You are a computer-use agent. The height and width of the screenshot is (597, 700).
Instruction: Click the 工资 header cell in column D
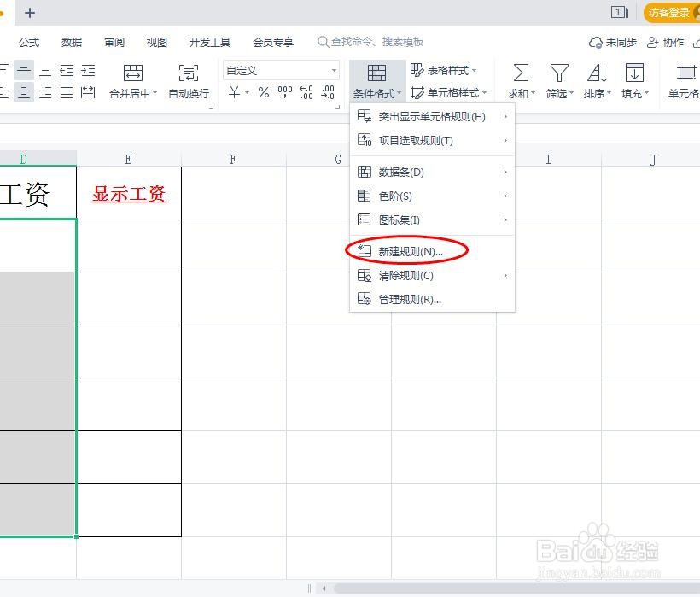coord(38,193)
